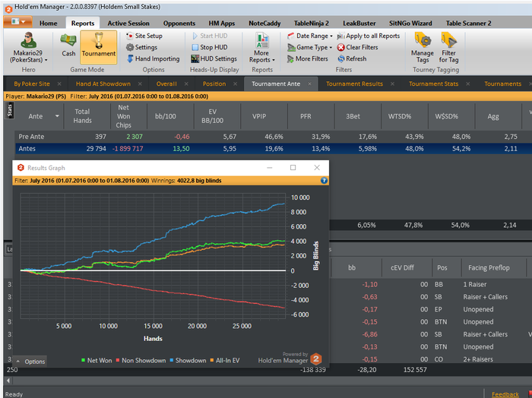Click Stop HUD
532x398 pixels.
pos(210,47)
